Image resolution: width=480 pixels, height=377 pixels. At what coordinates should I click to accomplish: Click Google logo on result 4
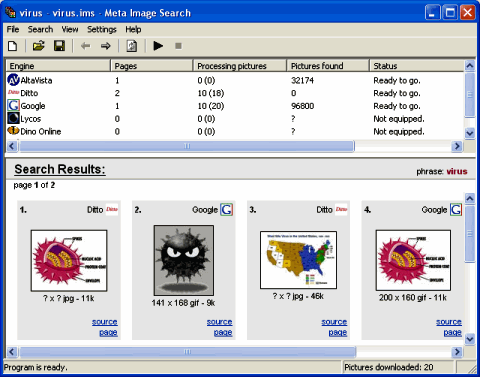coord(456,210)
